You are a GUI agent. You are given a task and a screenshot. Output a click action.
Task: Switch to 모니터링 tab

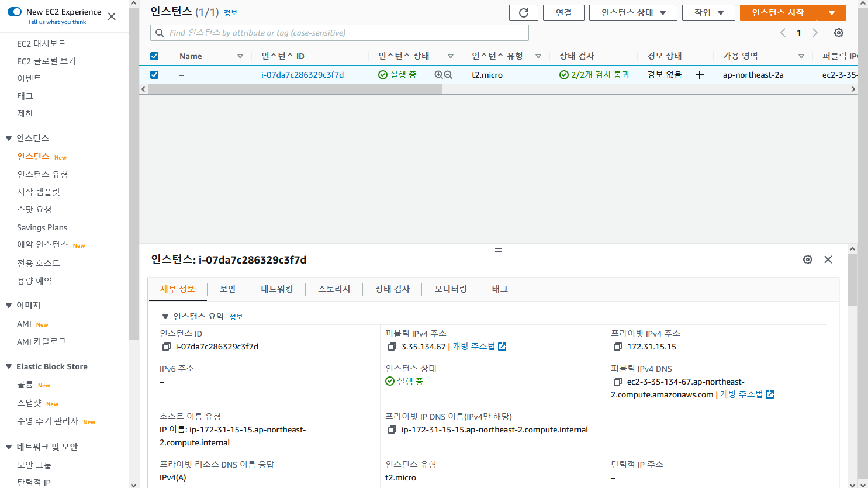451,289
